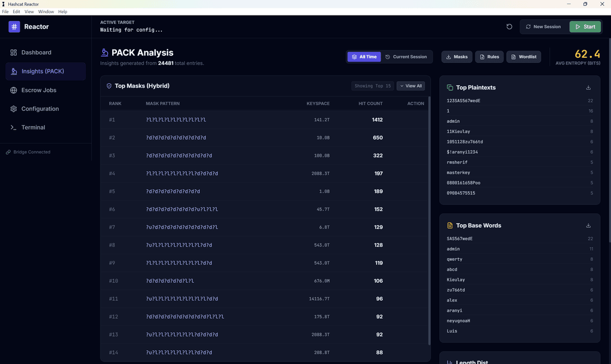
Task: Click the Reactor hash logo icon
Action: (14, 27)
